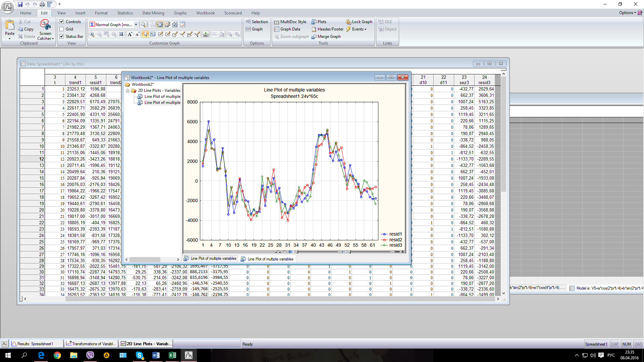Click the Zoom Out magnifier icon
The width and height of the screenshot is (644, 362).
point(99,34)
